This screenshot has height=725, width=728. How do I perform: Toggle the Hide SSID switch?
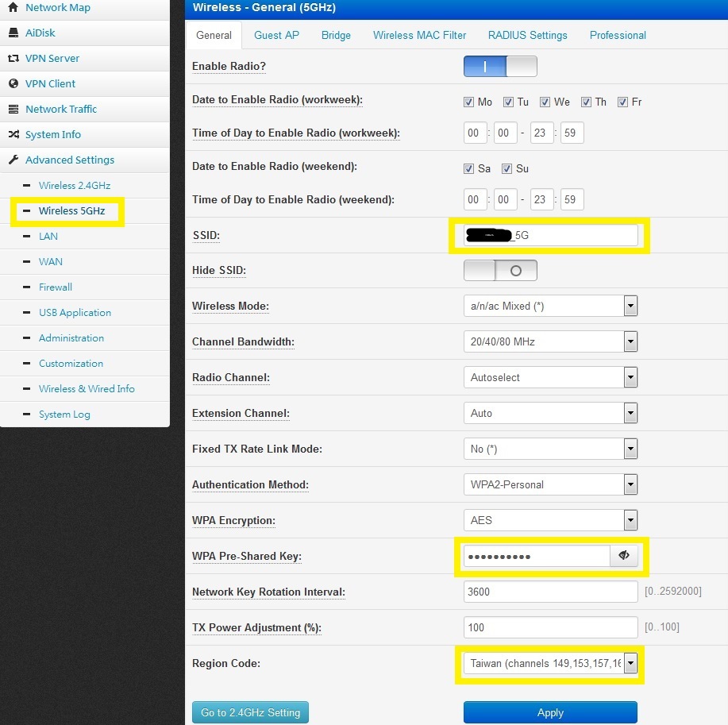[500, 270]
